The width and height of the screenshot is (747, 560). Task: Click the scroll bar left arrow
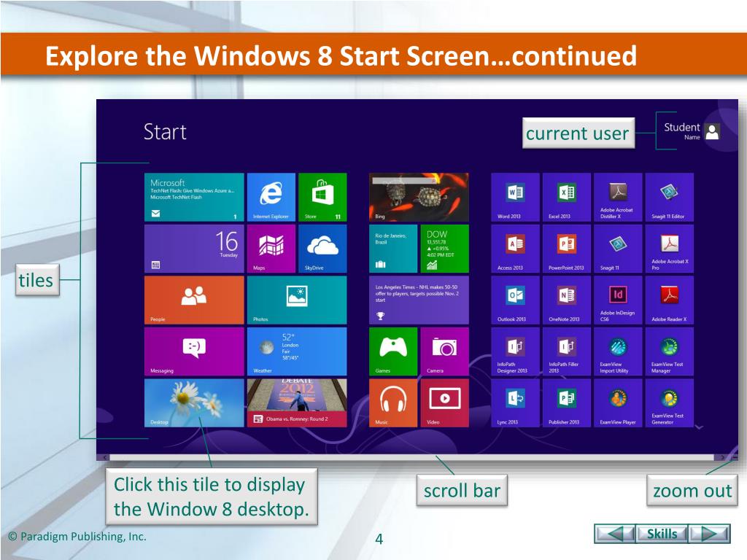[x=104, y=458]
